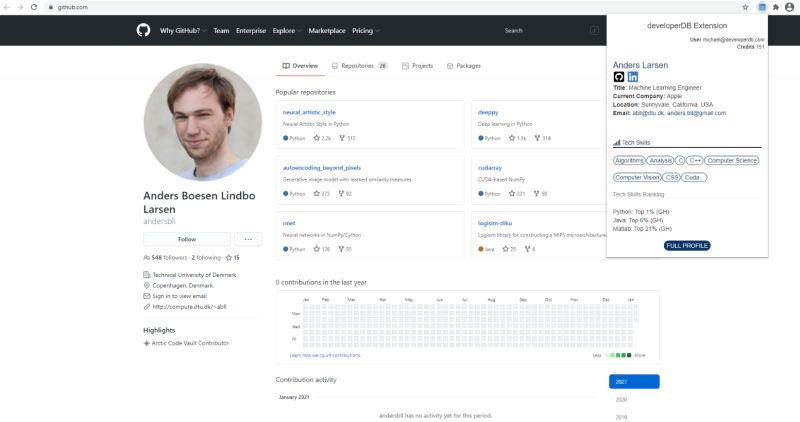Viewport: 800px width, 422px height.
Task: Click the Arctic Code Vault snowflake icon
Action: 146,343
